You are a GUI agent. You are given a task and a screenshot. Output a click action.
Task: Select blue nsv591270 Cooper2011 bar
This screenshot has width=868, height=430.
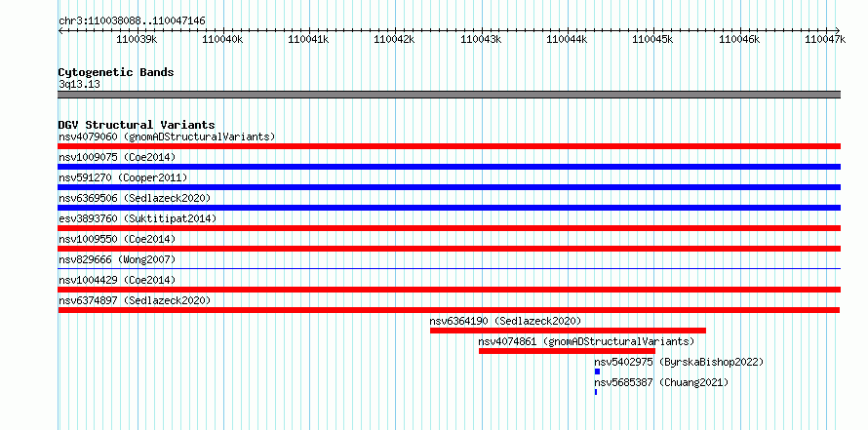coord(449,187)
